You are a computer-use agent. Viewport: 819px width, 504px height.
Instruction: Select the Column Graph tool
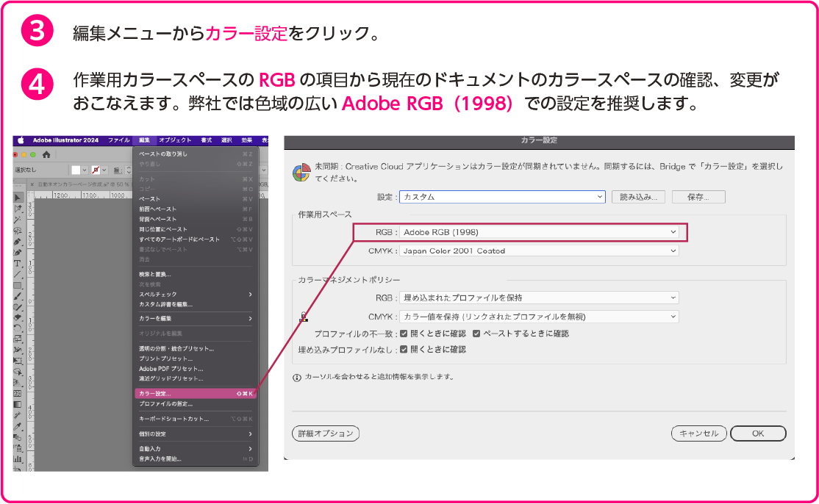[x=18, y=459]
